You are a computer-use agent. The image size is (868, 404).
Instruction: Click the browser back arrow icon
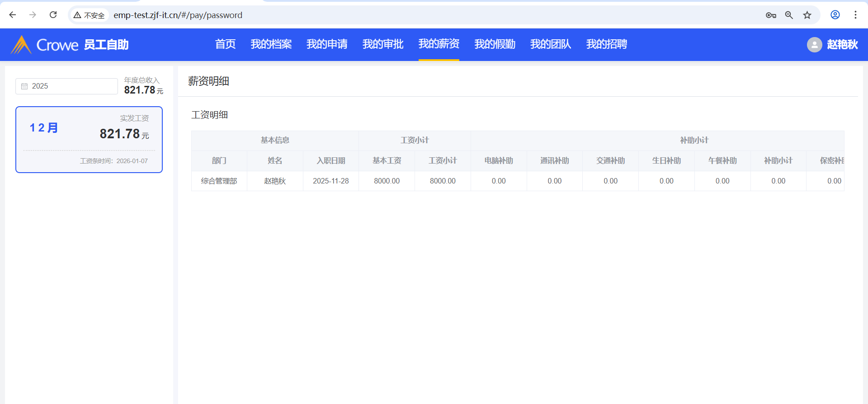coord(13,15)
